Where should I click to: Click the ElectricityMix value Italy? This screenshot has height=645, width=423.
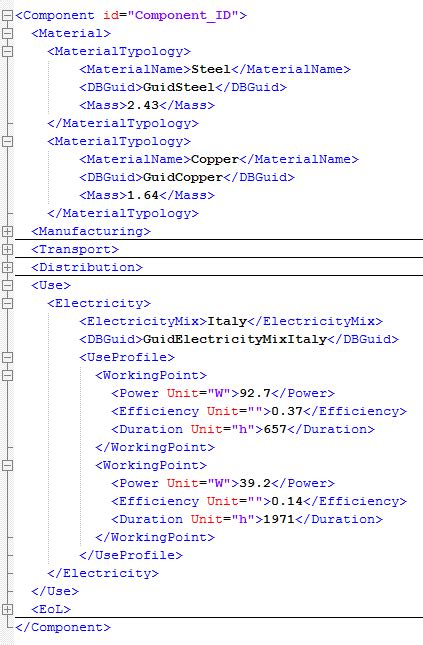227,321
